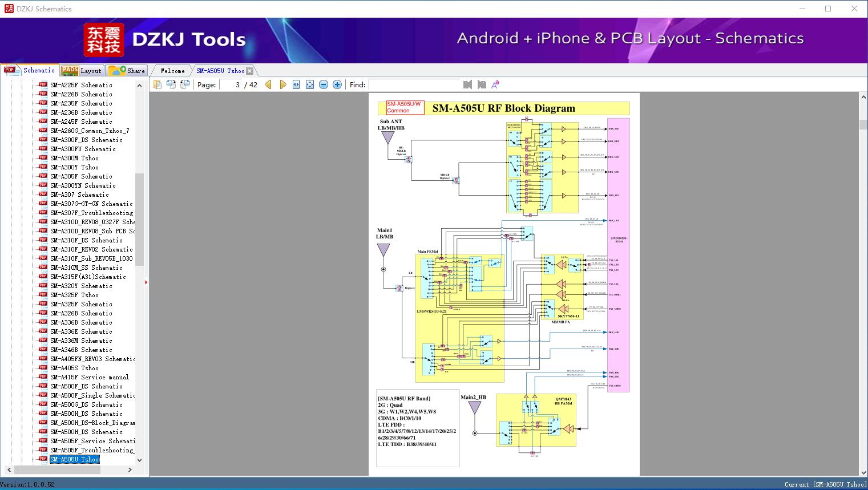Select SM-A310M_SS Schematic
This screenshot has width=868, height=490.
pos(86,268)
